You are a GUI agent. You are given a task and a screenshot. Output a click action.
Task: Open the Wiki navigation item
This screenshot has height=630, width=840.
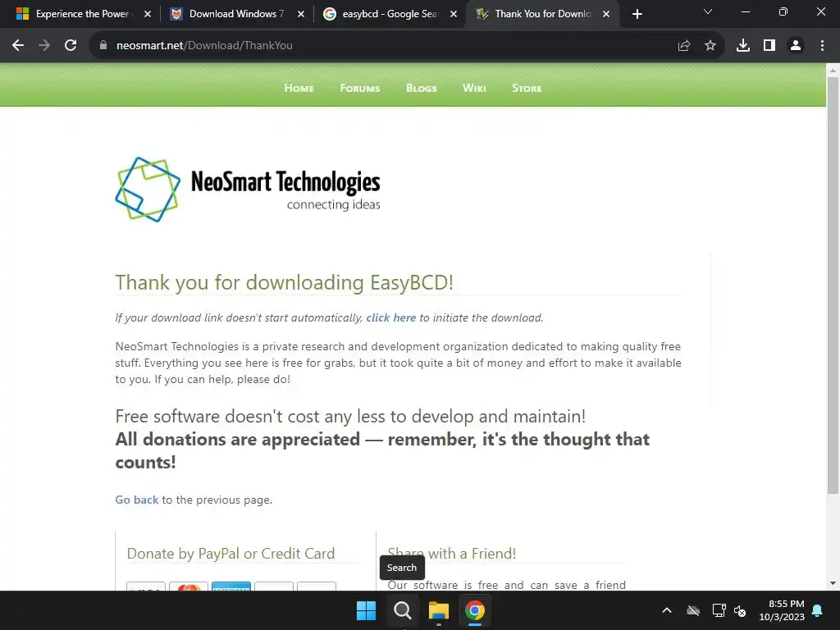tap(474, 88)
